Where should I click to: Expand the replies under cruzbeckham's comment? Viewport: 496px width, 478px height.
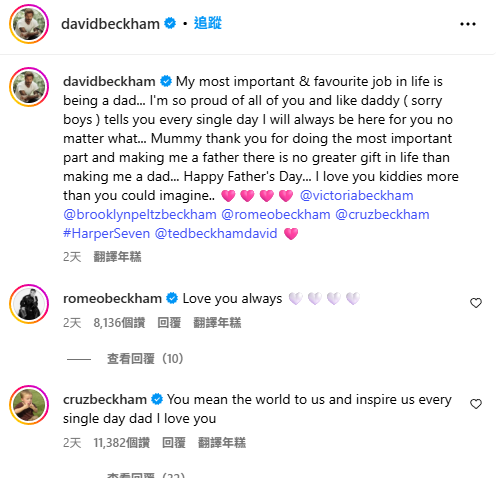click(146, 475)
